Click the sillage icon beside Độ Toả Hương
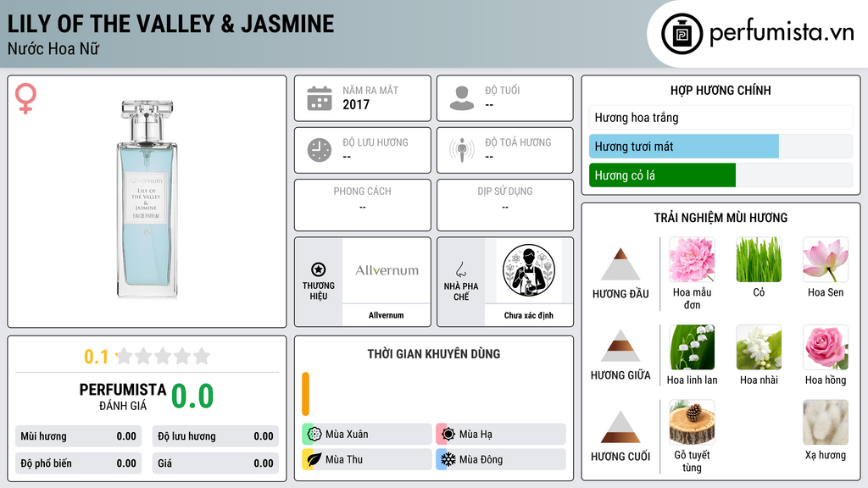This screenshot has height=488, width=868. (462, 150)
